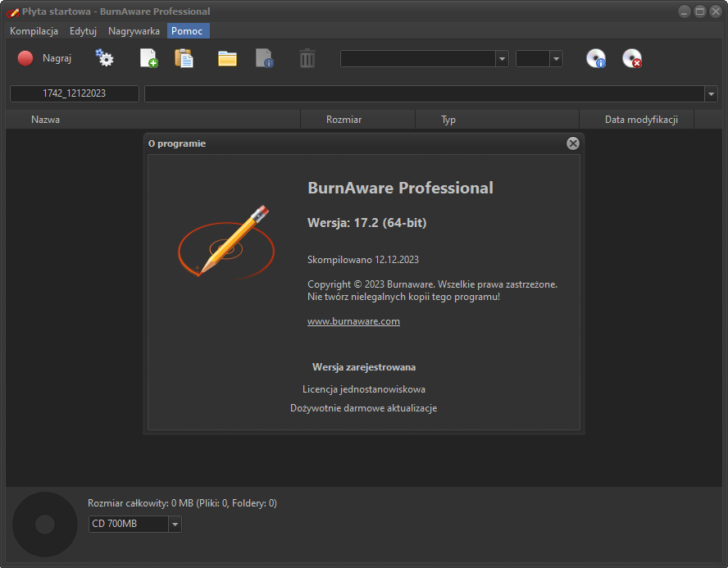Open the Pomoc menu
This screenshot has height=568, width=728.
[187, 31]
